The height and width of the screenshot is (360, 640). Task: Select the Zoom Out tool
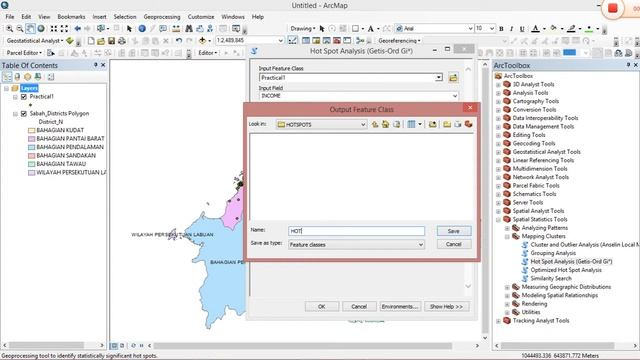point(20,29)
